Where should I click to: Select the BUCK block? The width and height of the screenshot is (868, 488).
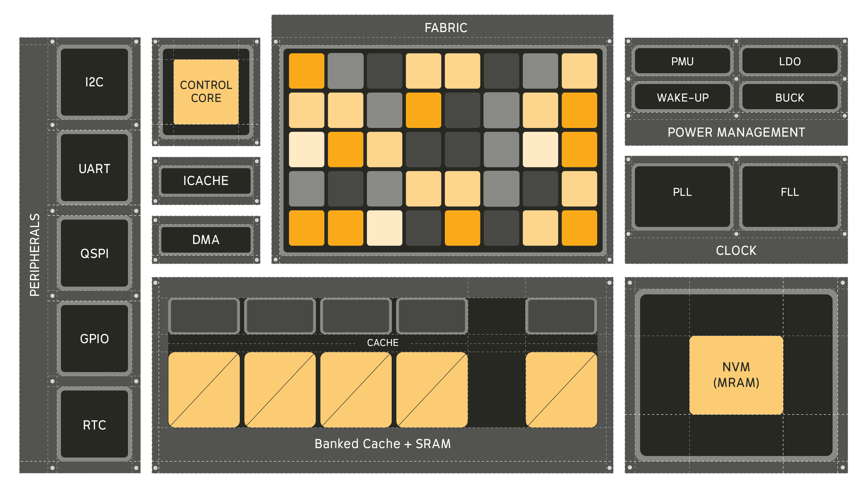click(x=789, y=98)
